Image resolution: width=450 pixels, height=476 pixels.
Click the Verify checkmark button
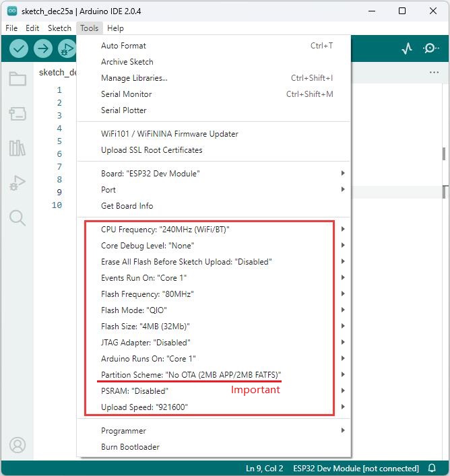(x=19, y=48)
